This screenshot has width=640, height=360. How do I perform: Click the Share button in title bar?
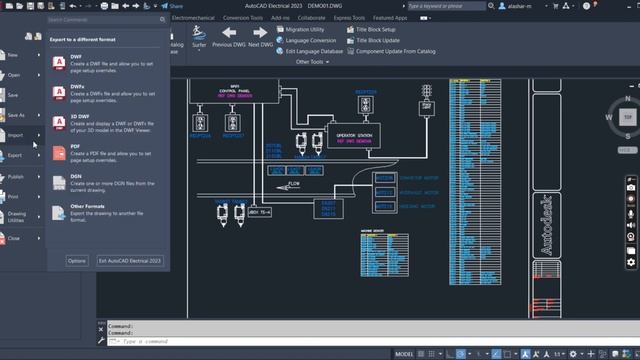pos(172,6)
